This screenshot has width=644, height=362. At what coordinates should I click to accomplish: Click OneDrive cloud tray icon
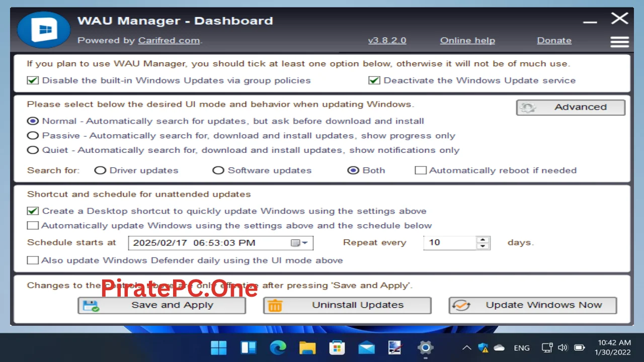click(499, 347)
